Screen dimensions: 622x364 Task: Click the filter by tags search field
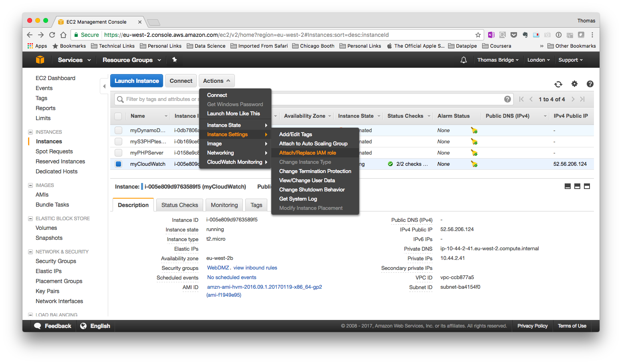160,99
